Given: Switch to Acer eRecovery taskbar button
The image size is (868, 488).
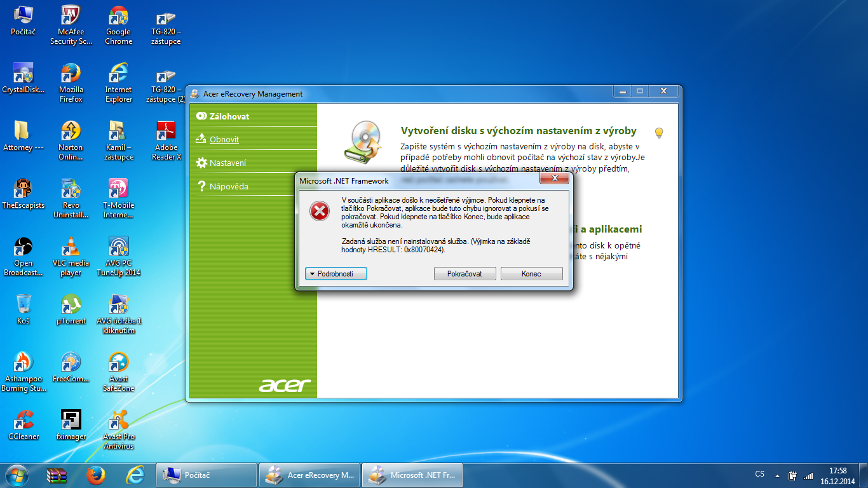Looking at the screenshot, I should click(x=309, y=475).
